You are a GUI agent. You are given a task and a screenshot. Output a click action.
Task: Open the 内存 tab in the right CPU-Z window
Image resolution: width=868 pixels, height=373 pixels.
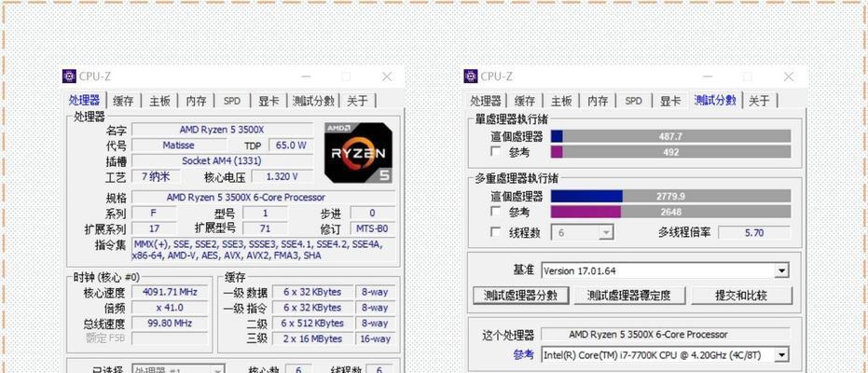598,101
